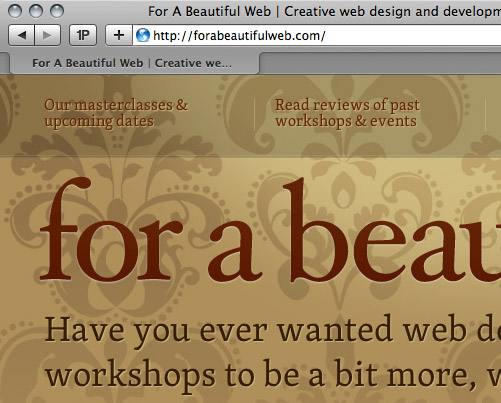
Task: Click the 'Have you ever wanted web' intro text
Action: [x=272, y=331]
